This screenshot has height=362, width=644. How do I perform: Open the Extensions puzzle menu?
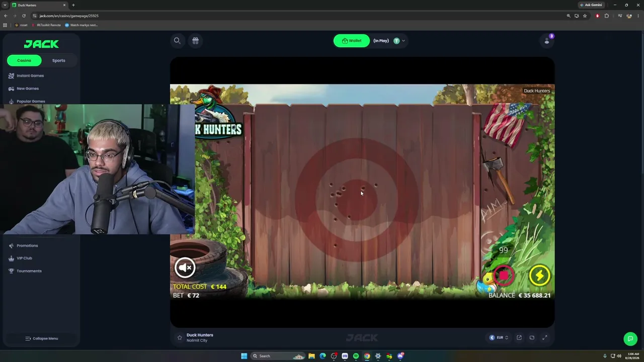click(x=606, y=16)
